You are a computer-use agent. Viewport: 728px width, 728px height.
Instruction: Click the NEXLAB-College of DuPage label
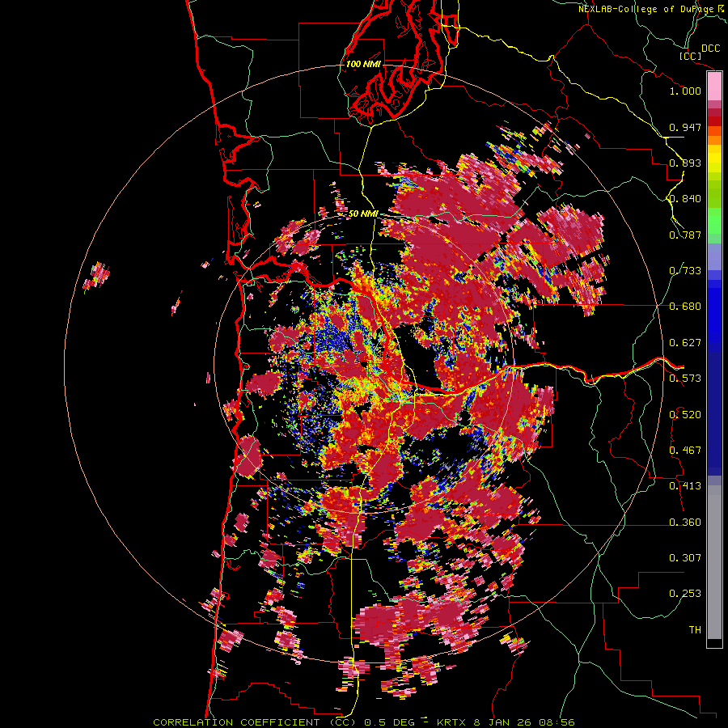tap(646, 9)
